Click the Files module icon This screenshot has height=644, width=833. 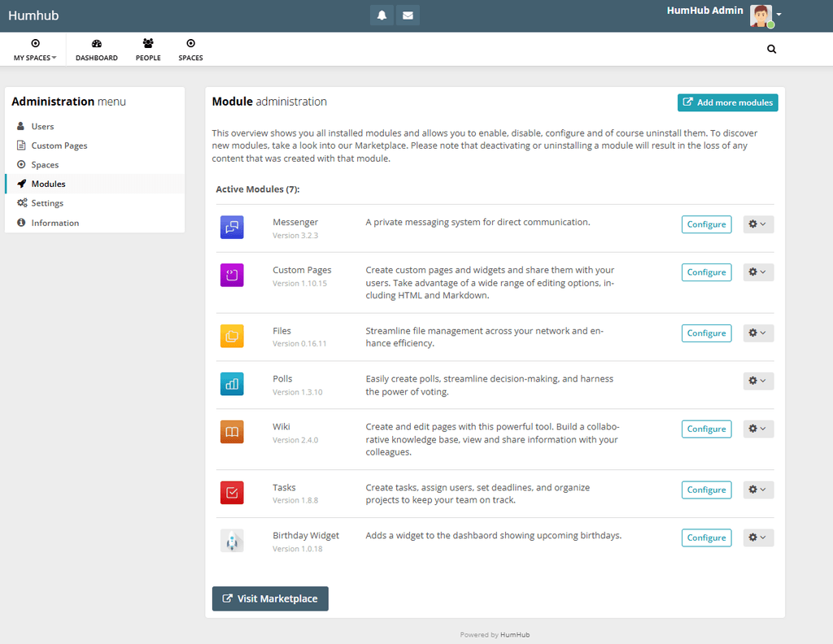232,336
